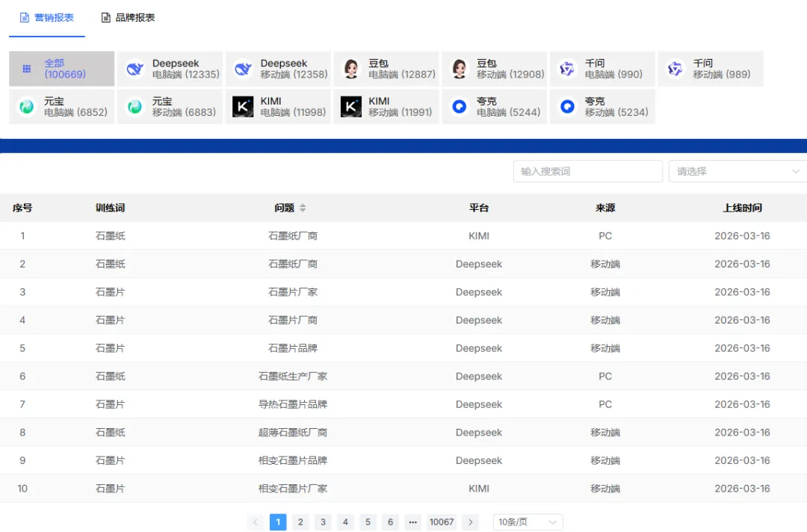The height and width of the screenshot is (532, 807).
Task: Click the 来源 column header
Action: 605,208
